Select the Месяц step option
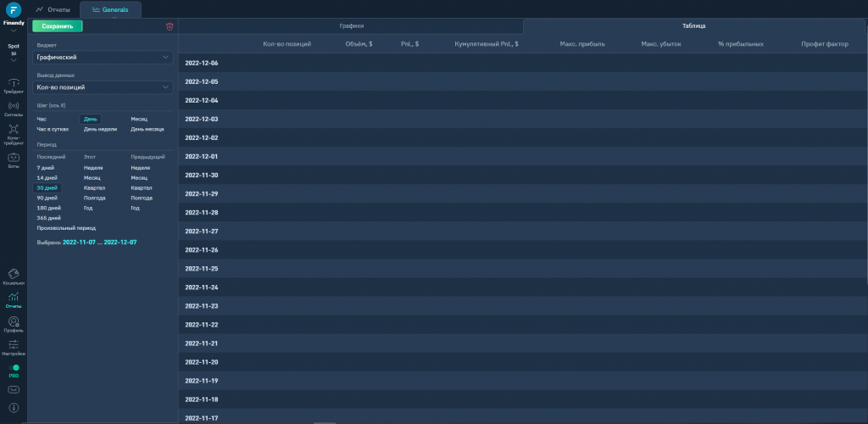868x424 pixels. point(139,119)
